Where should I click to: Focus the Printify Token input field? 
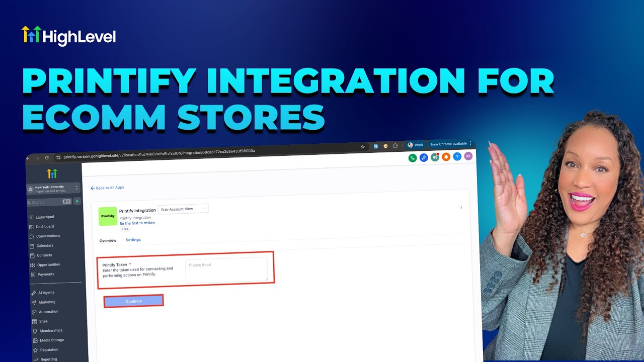(x=226, y=270)
